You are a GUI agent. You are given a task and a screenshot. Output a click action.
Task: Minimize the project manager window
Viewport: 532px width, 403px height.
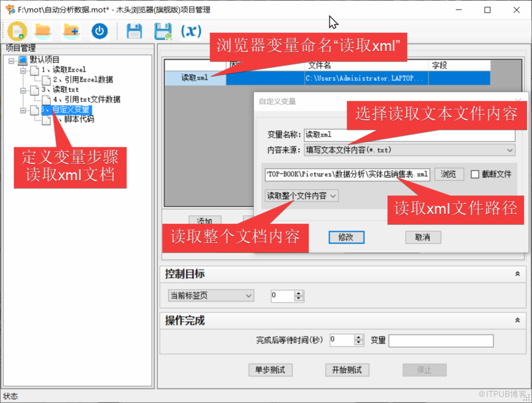click(x=459, y=10)
